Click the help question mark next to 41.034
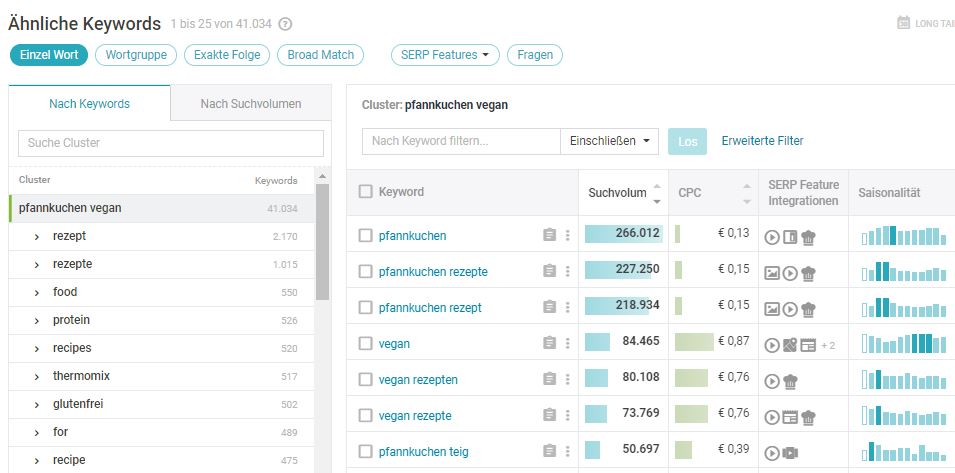Screen dimensions: 955x473 click(285, 24)
